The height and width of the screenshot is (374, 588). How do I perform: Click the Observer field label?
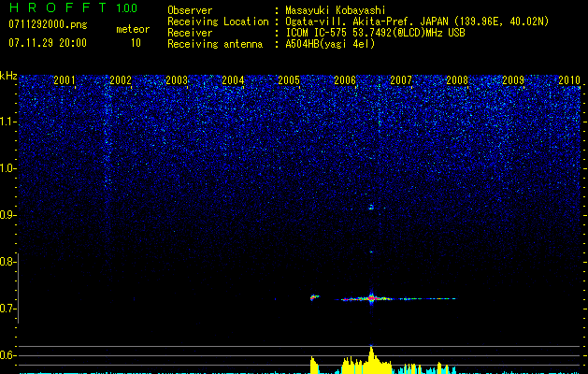tap(190, 10)
